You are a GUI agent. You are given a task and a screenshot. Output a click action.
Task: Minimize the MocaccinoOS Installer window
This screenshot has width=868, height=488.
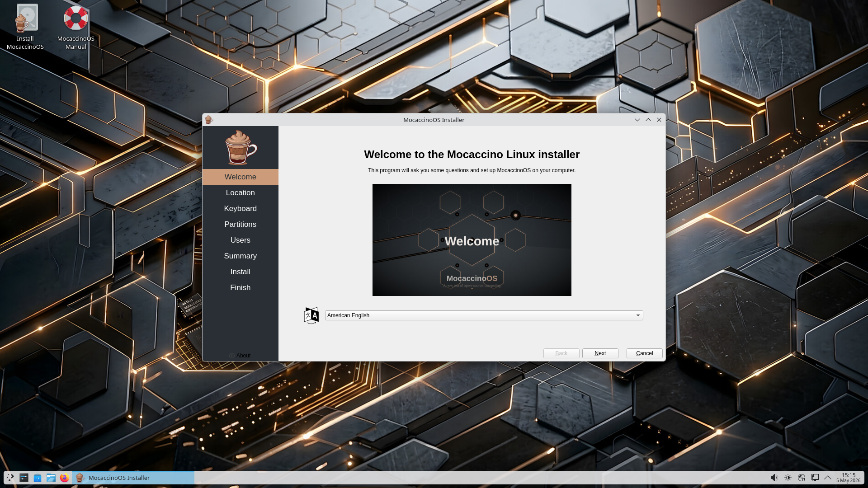pyautogui.click(x=637, y=120)
